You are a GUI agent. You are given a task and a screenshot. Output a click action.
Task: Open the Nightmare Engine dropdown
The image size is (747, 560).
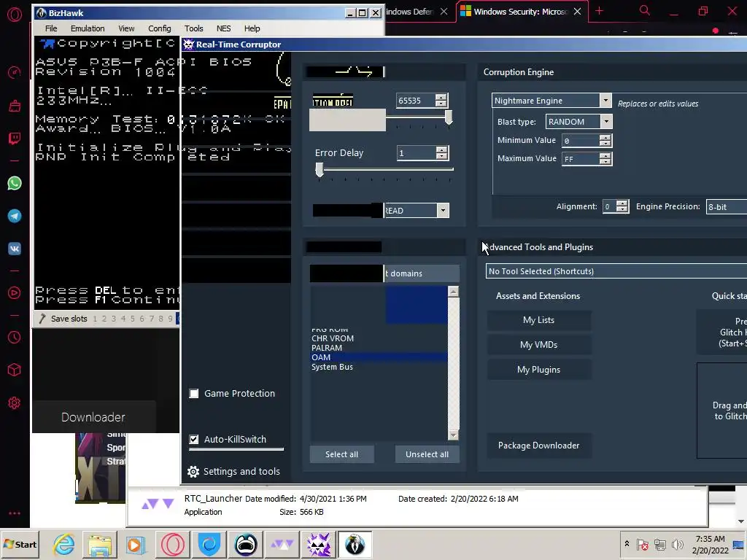tap(605, 101)
